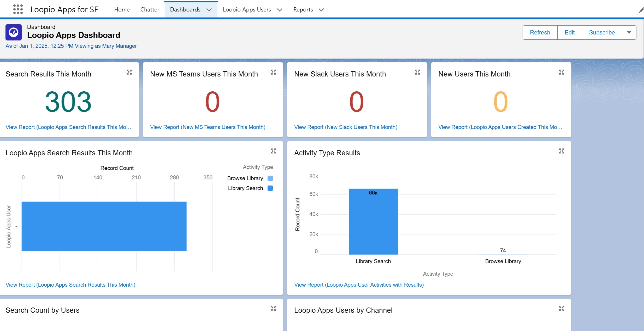
Task: Click the pencil edit icon in nav bar
Action: pos(641,10)
